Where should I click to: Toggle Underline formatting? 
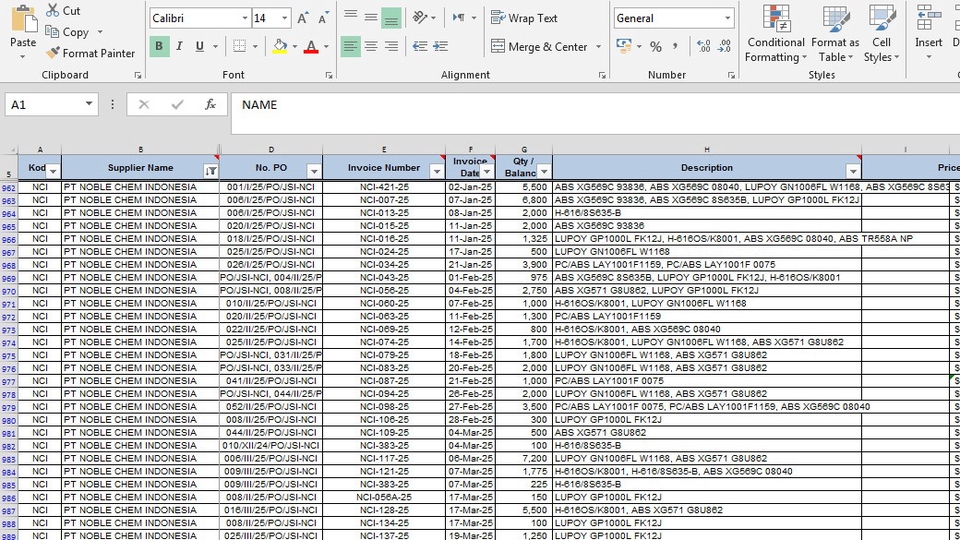pos(200,46)
